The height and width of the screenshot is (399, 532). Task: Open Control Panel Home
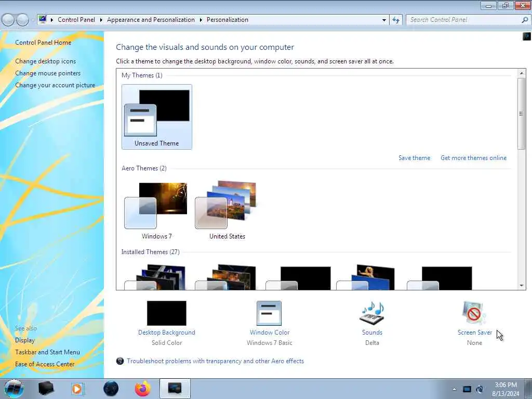click(43, 43)
